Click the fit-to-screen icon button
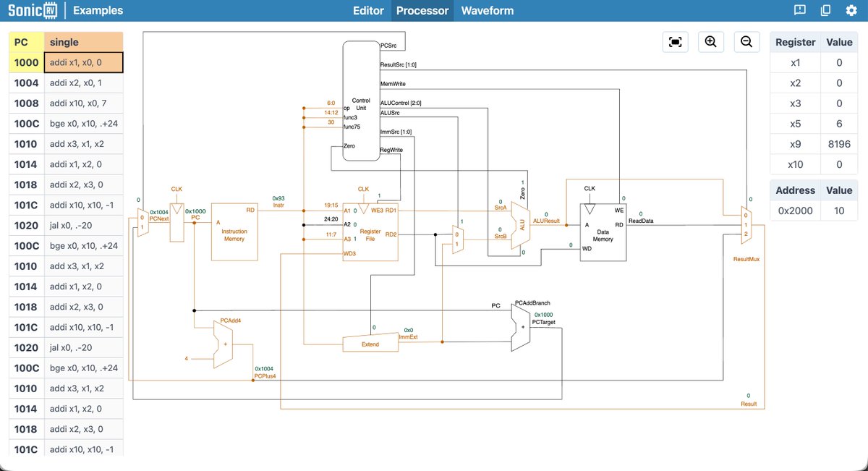The image size is (868, 471). click(x=675, y=42)
